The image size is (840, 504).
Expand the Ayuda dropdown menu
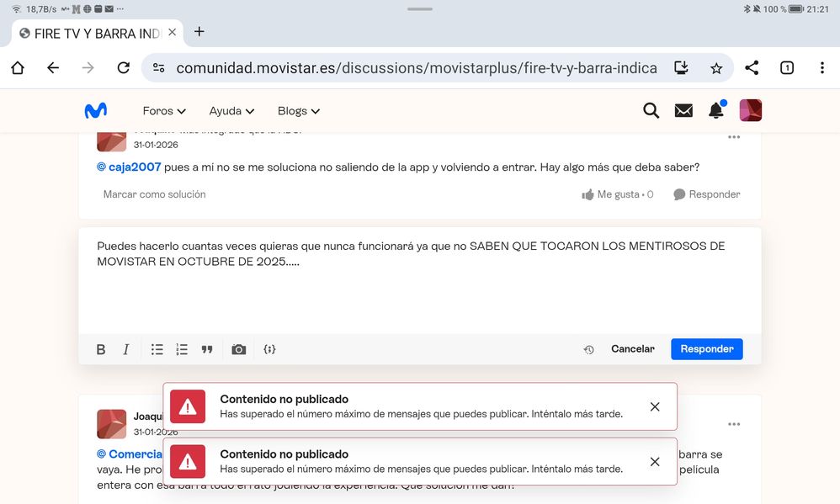[x=231, y=111]
